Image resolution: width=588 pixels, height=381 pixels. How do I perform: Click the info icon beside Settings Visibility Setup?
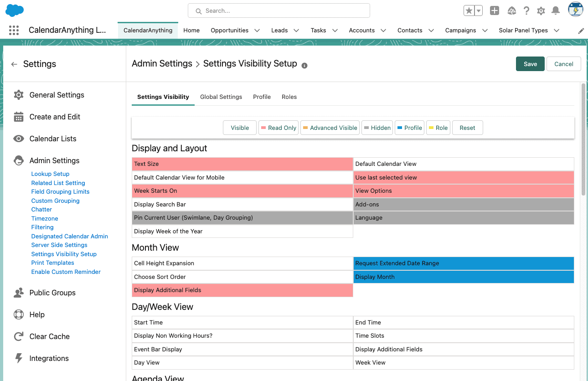(304, 66)
